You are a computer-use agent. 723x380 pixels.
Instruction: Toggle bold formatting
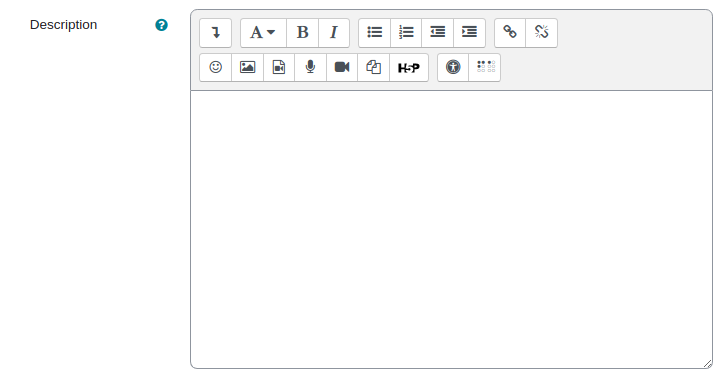click(302, 33)
